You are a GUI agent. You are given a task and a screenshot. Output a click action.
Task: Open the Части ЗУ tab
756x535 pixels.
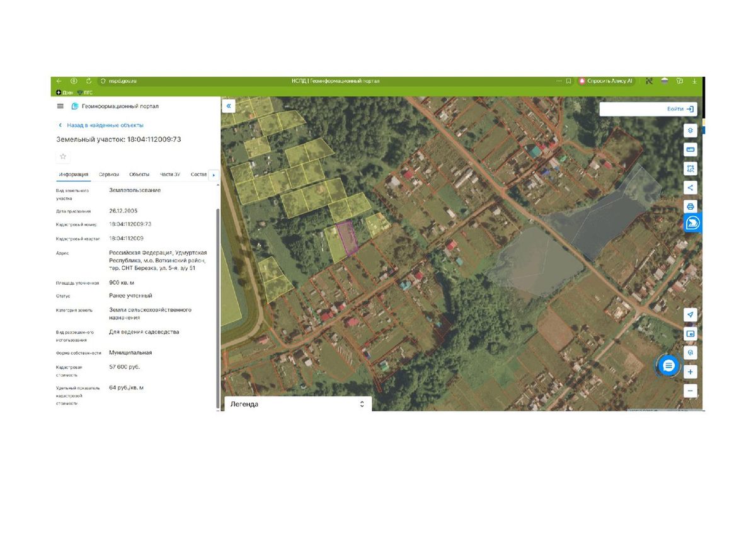tap(170, 175)
